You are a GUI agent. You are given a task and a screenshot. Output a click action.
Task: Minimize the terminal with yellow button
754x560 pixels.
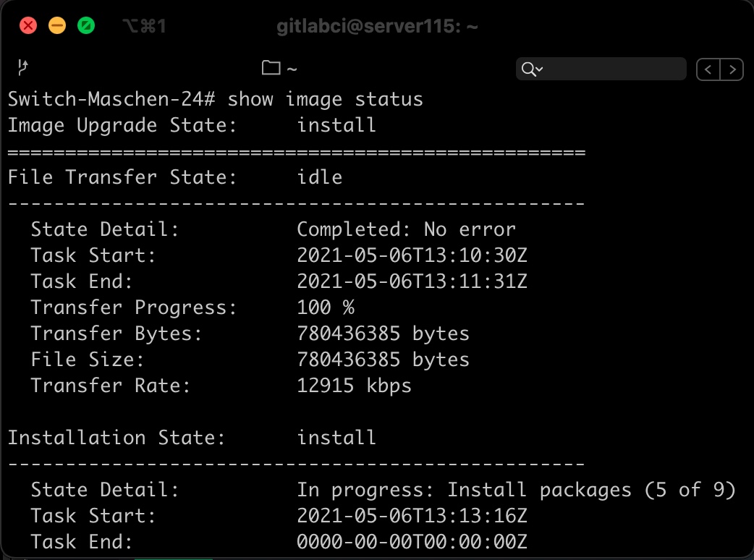tap(57, 26)
